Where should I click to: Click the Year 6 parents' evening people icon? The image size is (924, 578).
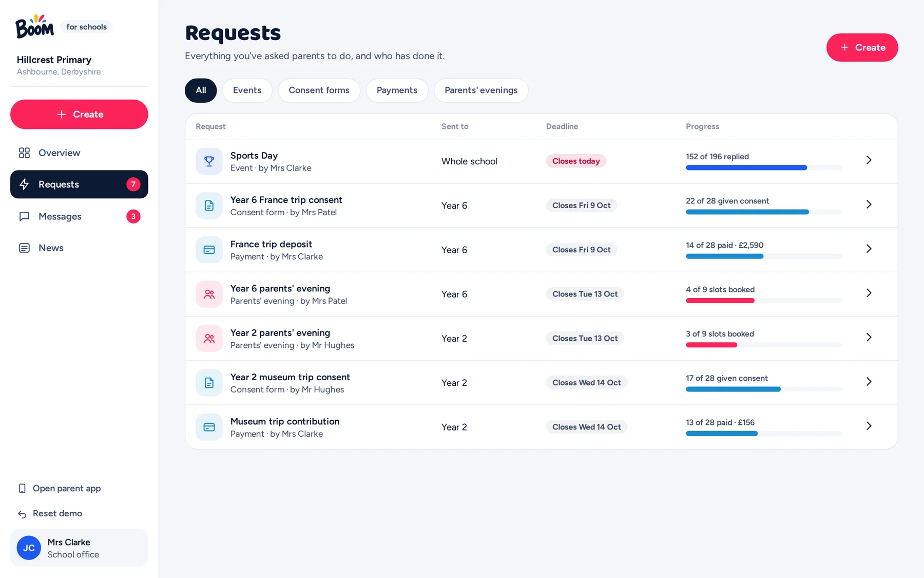209,294
